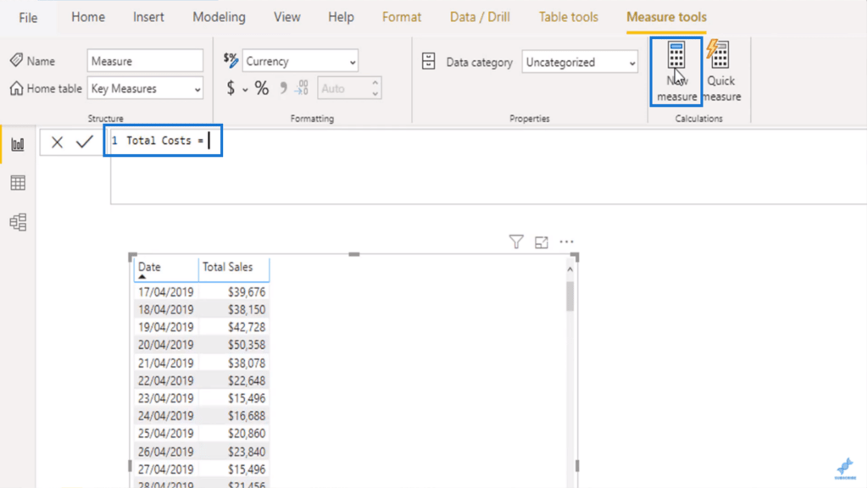Switch to the Insert tab
This screenshot has height=488, width=868.
point(148,17)
